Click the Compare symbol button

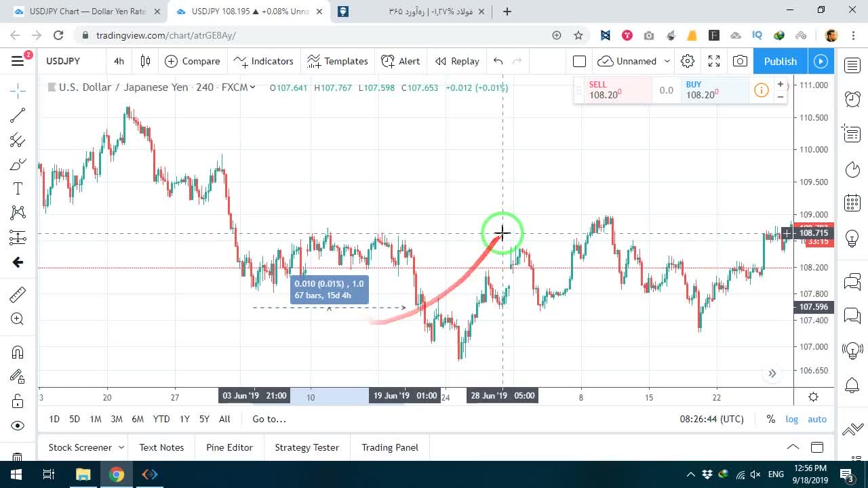tap(193, 61)
